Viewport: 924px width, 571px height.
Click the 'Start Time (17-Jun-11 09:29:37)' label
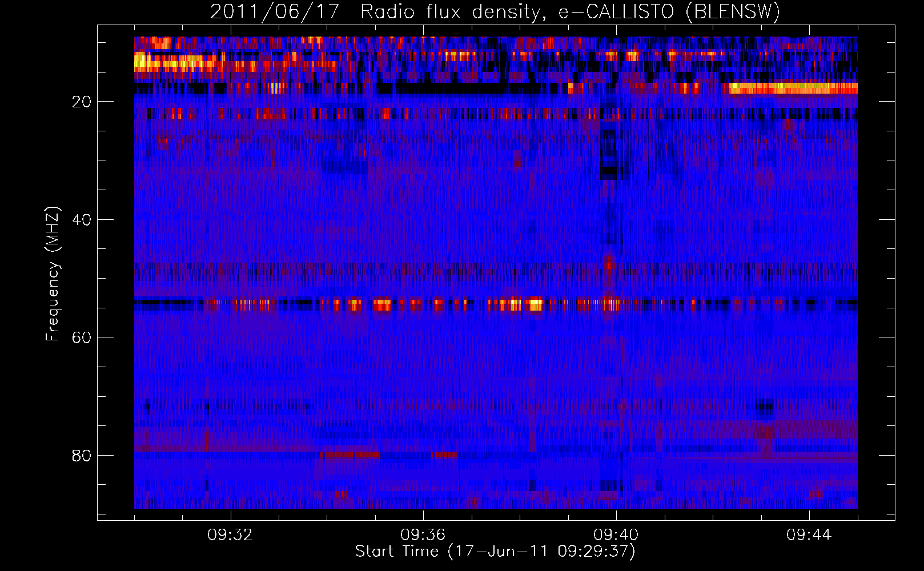click(x=495, y=552)
